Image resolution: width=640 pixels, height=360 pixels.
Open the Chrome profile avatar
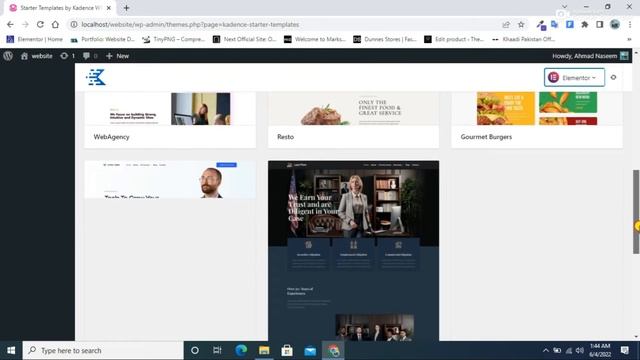tap(615, 24)
